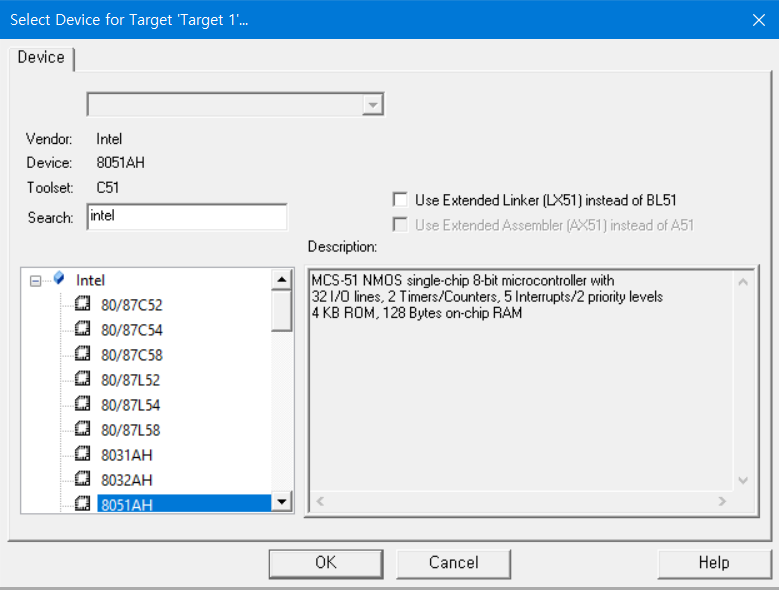Image resolution: width=779 pixels, height=590 pixels.
Task: Click the chip icon beside 8031AH
Action: coord(82,453)
